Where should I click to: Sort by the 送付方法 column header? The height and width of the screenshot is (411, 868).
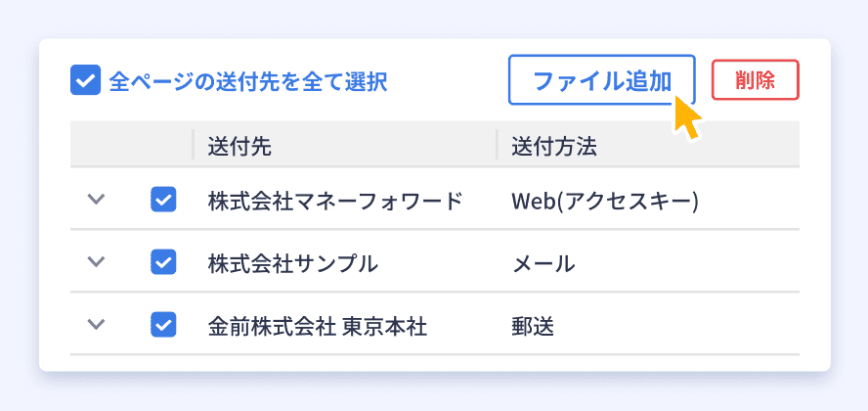[554, 146]
